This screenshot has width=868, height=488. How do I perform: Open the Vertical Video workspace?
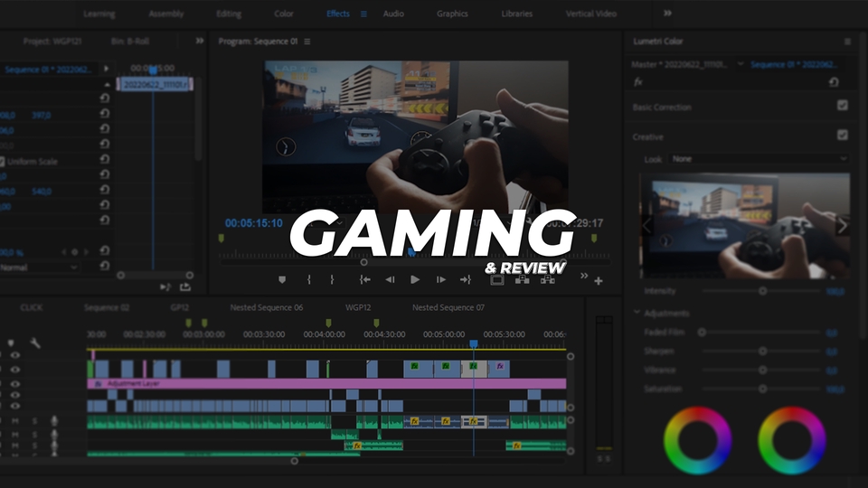pyautogui.click(x=590, y=14)
